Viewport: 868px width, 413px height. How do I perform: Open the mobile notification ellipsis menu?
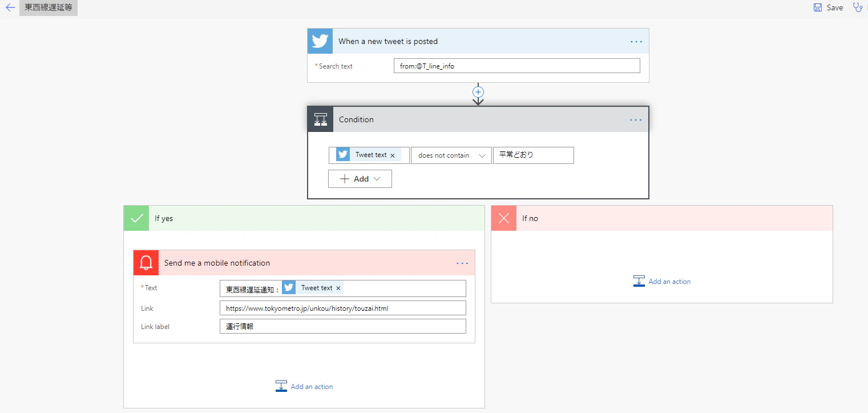point(462,263)
